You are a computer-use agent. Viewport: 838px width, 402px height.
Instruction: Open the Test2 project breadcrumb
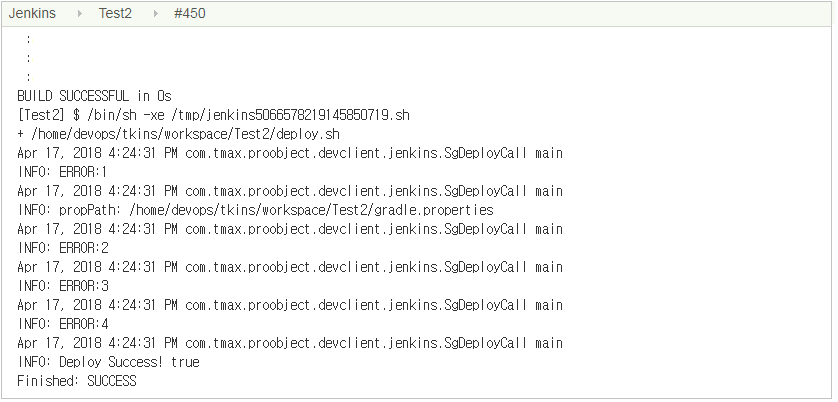click(x=115, y=13)
